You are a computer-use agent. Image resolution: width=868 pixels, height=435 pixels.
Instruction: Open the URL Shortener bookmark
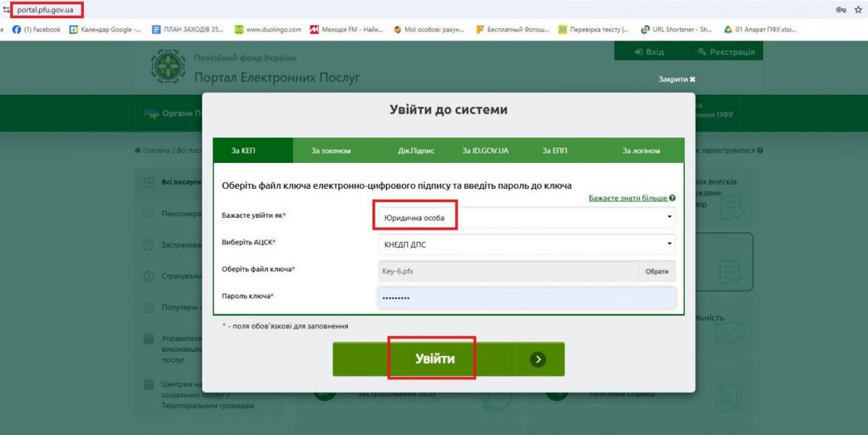tap(677, 30)
